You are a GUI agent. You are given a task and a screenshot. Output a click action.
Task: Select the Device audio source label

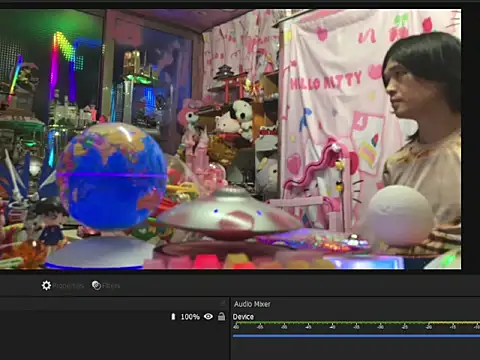(x=243, y=317)
